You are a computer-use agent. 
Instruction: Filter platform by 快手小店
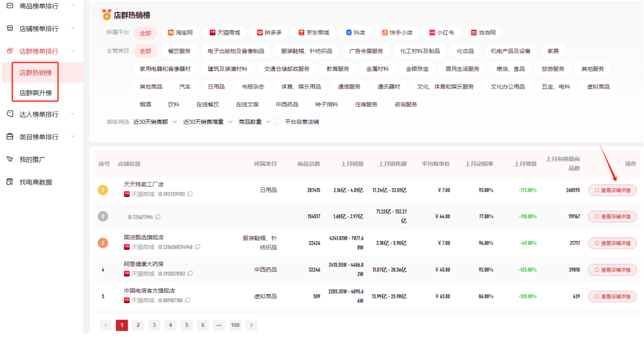click(x=397, y=33)
